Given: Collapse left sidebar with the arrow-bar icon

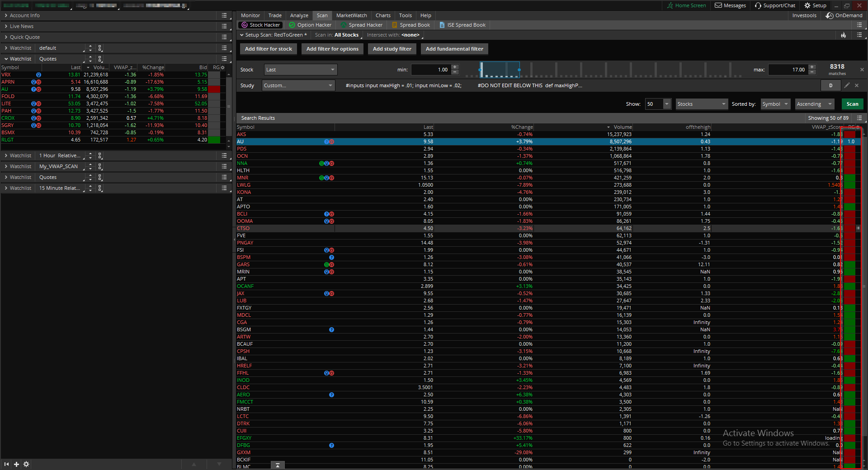Looking at the screenshot, I should coord(6,464).
